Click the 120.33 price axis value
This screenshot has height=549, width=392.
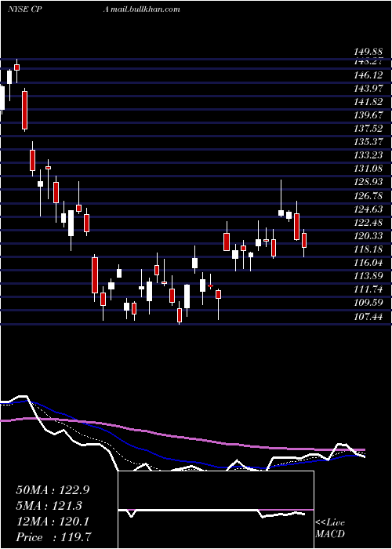(x=368, y=236)
